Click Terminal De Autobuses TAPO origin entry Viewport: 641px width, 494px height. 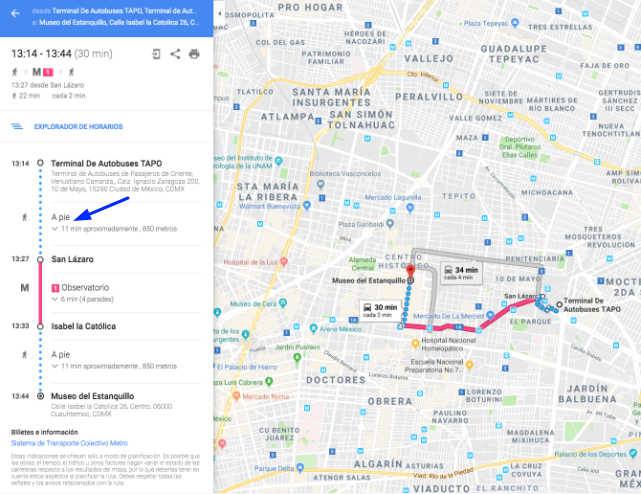click(106, 163)
